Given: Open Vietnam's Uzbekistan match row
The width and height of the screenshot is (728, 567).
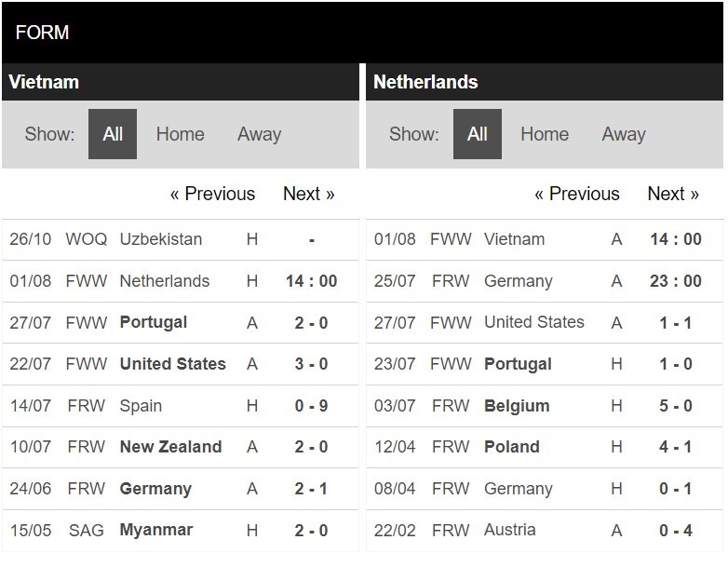Looking at the screenshot, I should tap(181, 239).
